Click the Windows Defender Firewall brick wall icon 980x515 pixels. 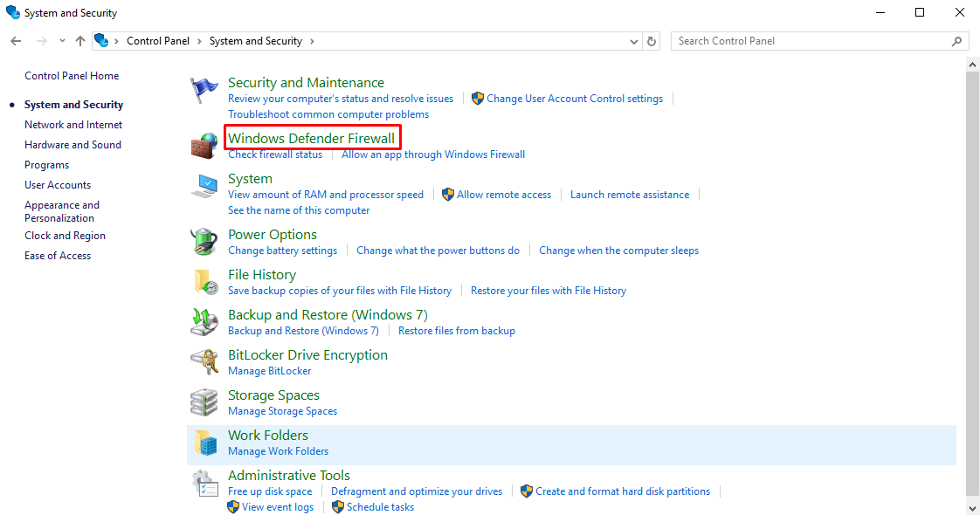click(204, 146)
